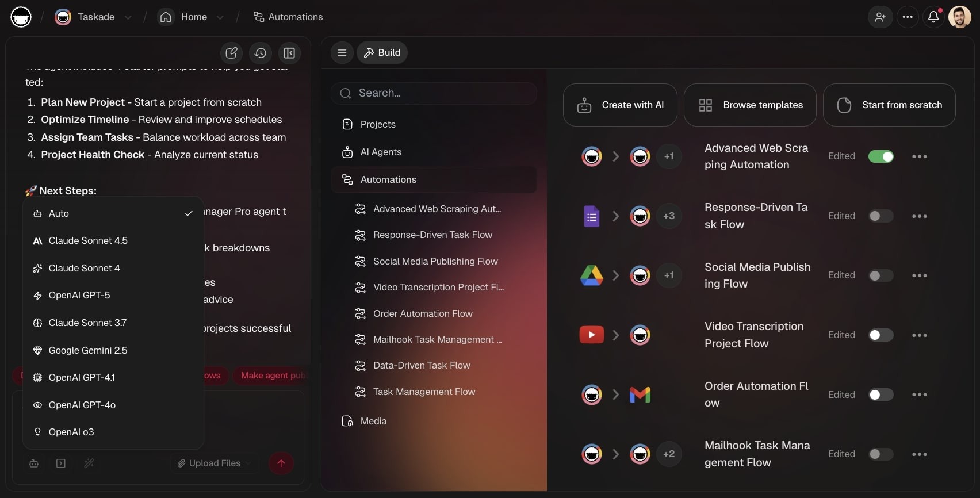Turn on the Video Transcription Project Flow

[881, 335]
